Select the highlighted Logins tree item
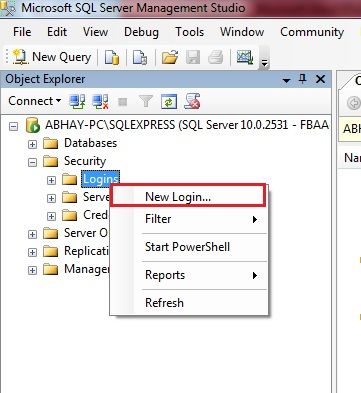The width and height of the screenshot is (361, 393). [100, 179]
